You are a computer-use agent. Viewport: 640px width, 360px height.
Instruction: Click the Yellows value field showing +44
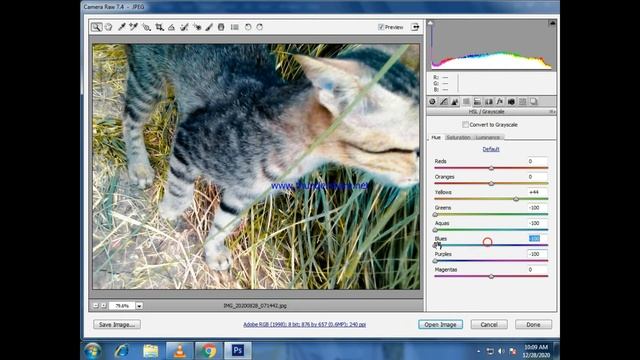[x=537, y=192]
